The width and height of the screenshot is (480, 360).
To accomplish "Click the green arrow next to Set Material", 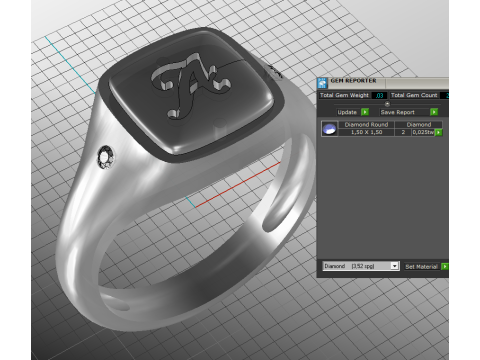I will point(445,266).
